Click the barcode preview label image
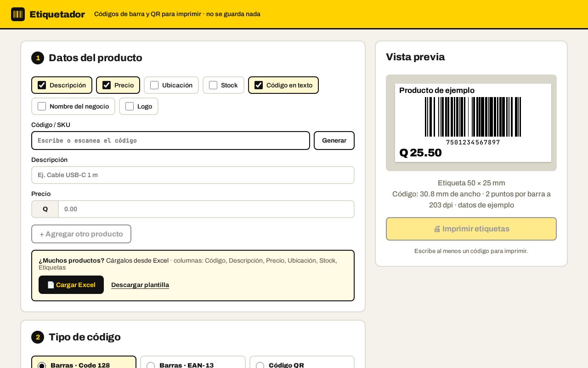This screenshot has width=588, height=368. tap(473, 123)
